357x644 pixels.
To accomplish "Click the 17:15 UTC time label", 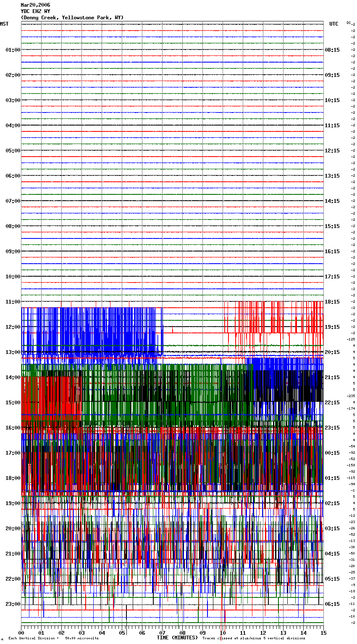I will 332,277.
